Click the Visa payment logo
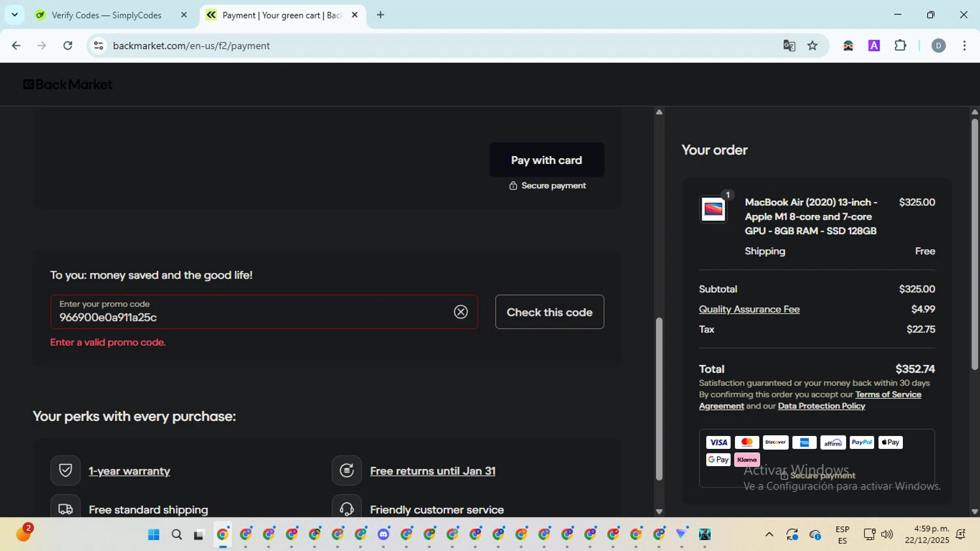 718,442
